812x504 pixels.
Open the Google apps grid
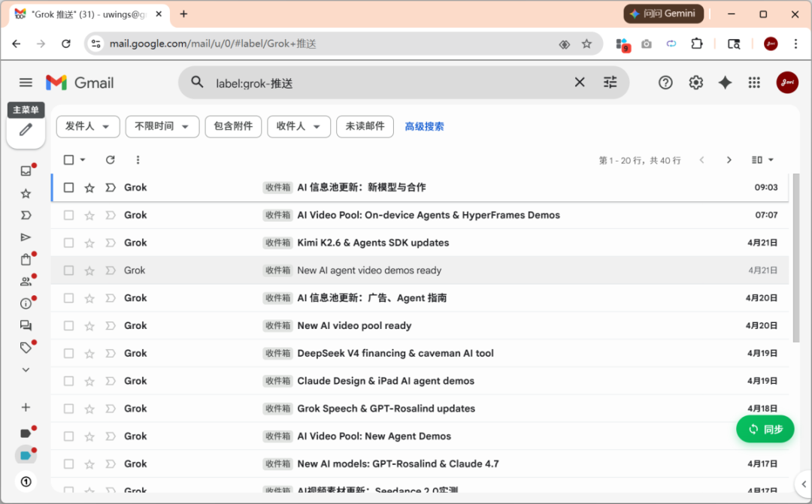point(754,83)
